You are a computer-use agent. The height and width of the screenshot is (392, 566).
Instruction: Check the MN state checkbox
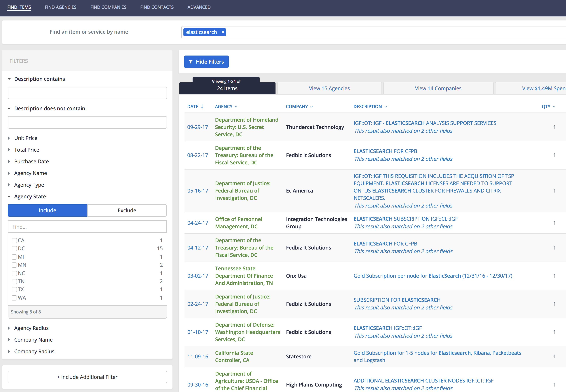14,265
